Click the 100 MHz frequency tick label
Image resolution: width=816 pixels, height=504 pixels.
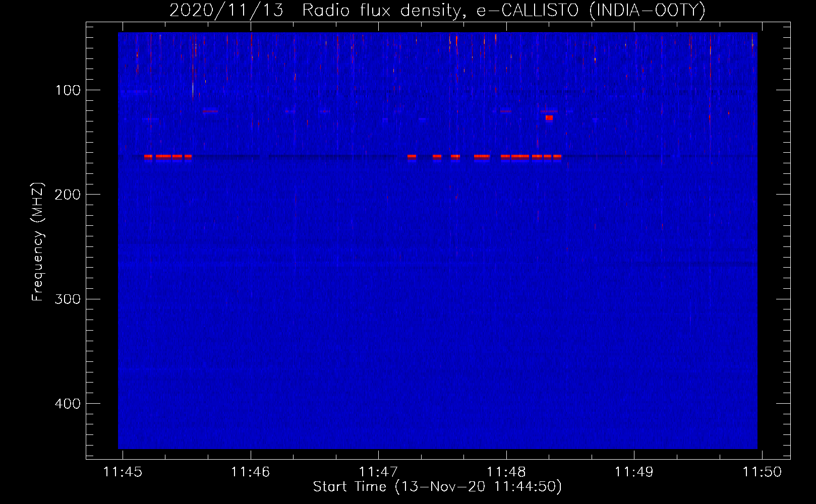(x=68, y=90)
